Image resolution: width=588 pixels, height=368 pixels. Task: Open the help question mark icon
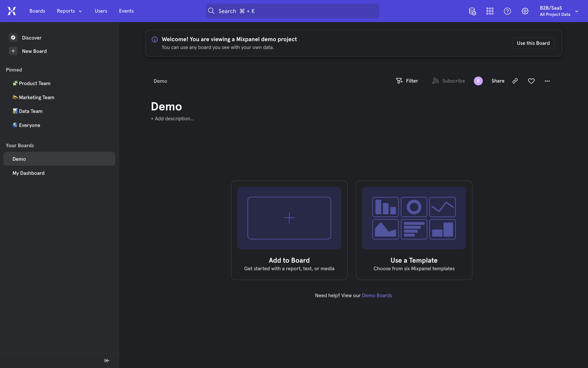(507, 11)
